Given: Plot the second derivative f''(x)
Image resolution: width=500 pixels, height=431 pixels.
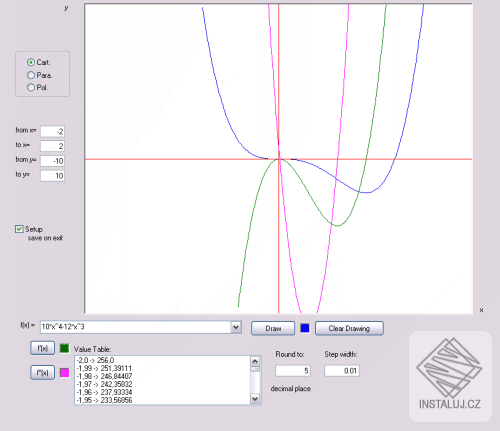Looking at the screenshot, I should point(42,373).
